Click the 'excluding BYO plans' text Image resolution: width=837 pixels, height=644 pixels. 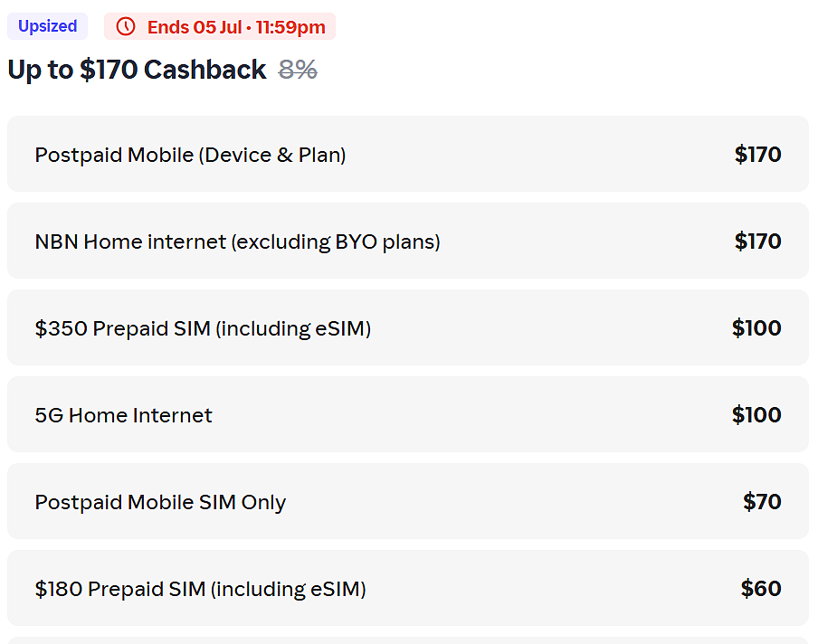336,242
